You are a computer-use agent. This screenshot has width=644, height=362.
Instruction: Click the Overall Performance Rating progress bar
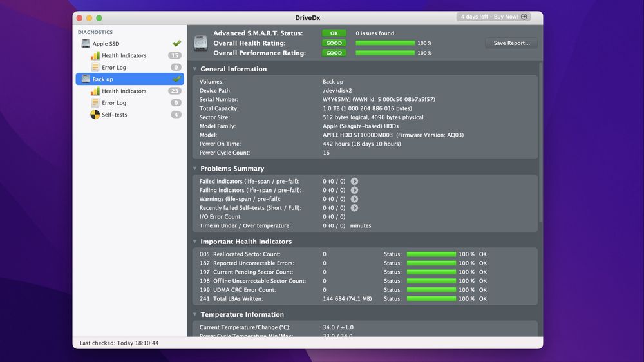[x=385, y=53]
